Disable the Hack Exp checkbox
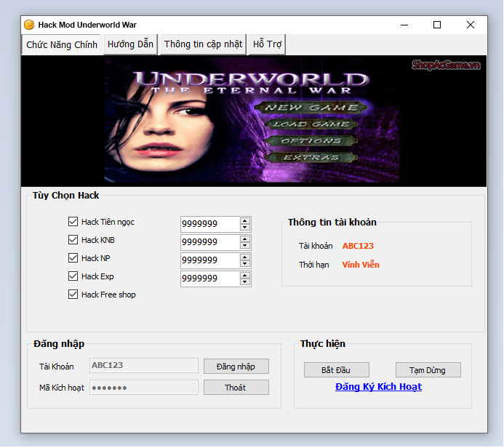 pyautogui.click(x=73, y=276)
